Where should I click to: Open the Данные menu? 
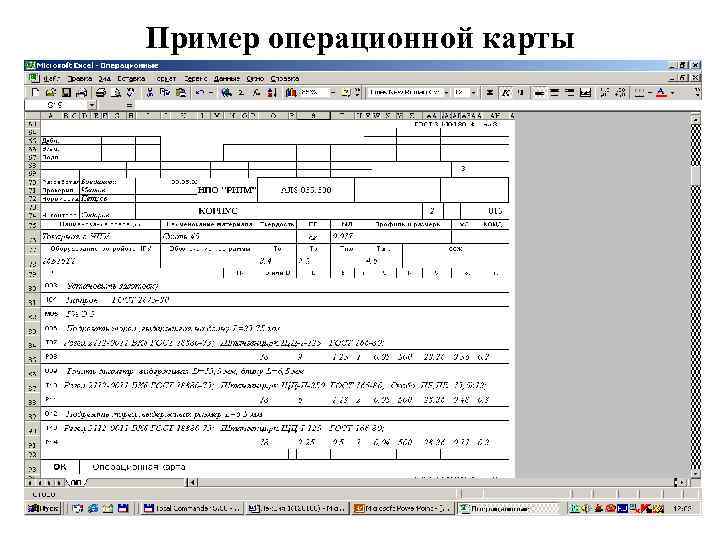(x=226, y=79)
